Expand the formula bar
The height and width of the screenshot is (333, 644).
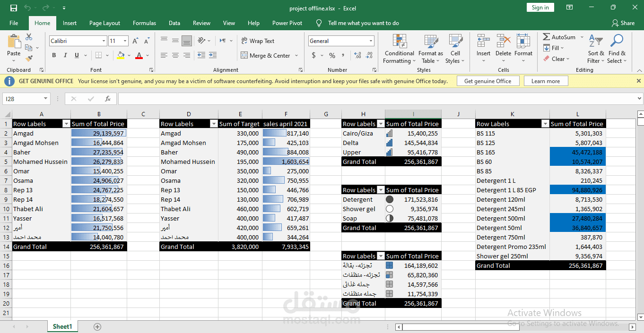click(639, 99)
